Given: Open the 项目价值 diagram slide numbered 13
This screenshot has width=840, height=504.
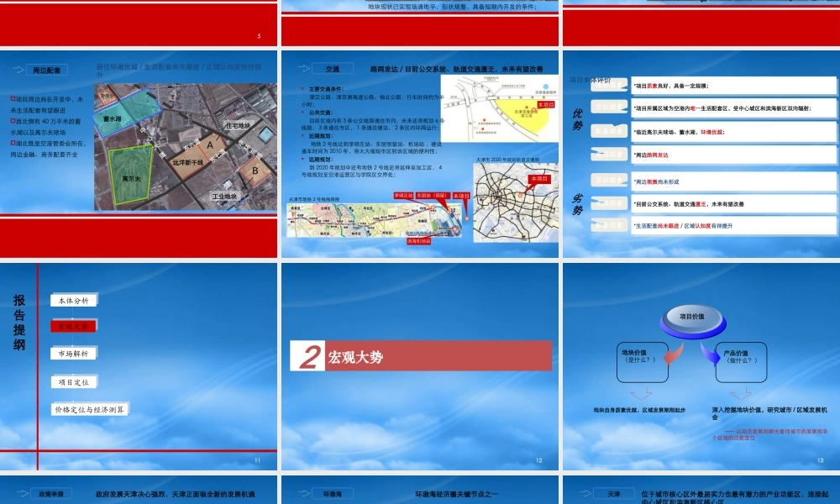Looking at the screenshot, I should [701, 366].
